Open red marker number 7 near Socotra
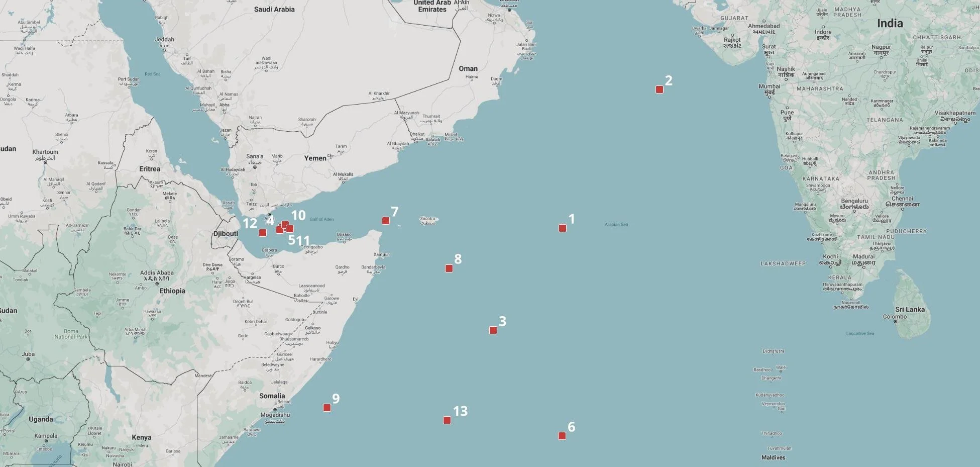This screenshot has height=467, width=980. click(x=386, y=221)
